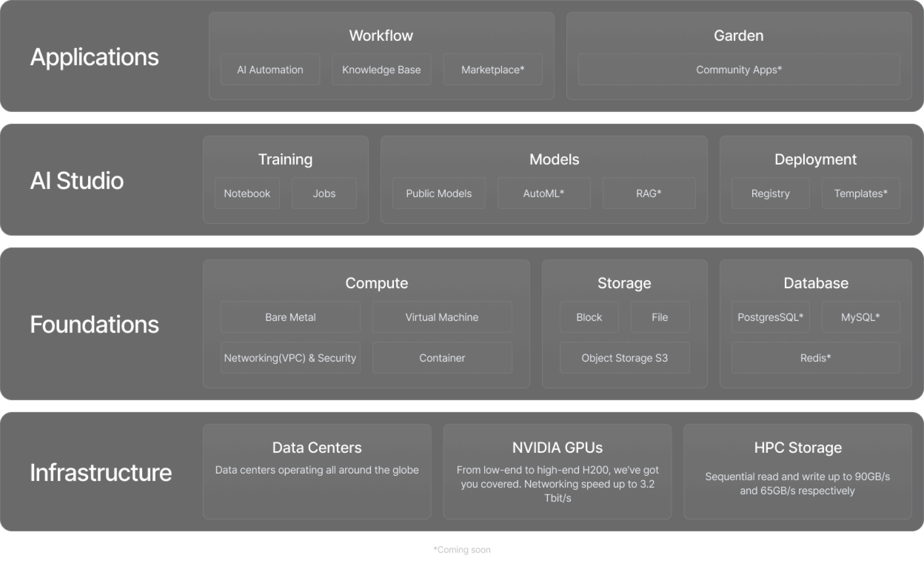Open the Object Storage S3 box
Screen dimensions: 924x578
click(624, 358)
